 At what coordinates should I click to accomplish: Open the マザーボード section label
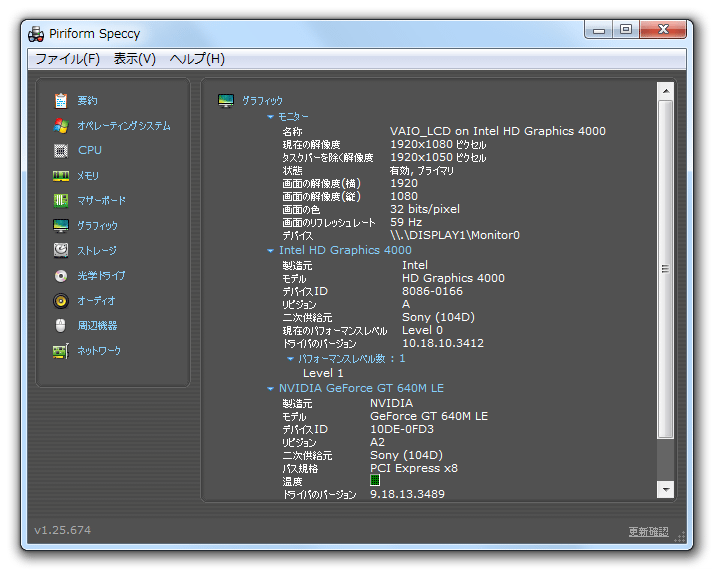pyautogui.click(x=101, y=201)
